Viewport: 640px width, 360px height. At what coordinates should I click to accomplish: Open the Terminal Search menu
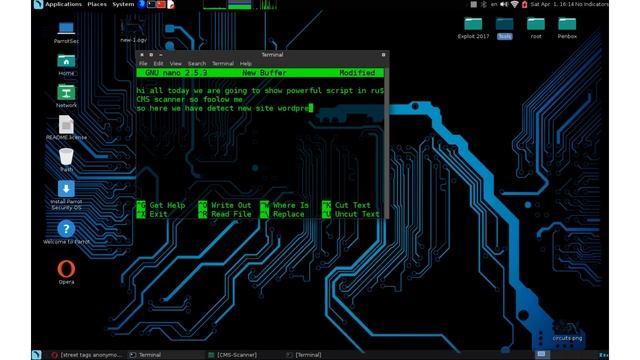[x=197, y=64]
